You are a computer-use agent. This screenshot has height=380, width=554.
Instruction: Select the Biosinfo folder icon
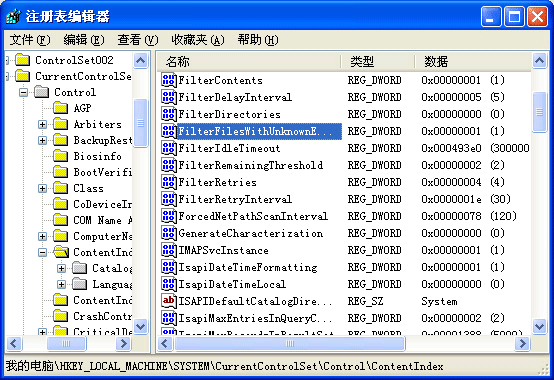pyautogui.click(x=60, y=156)
